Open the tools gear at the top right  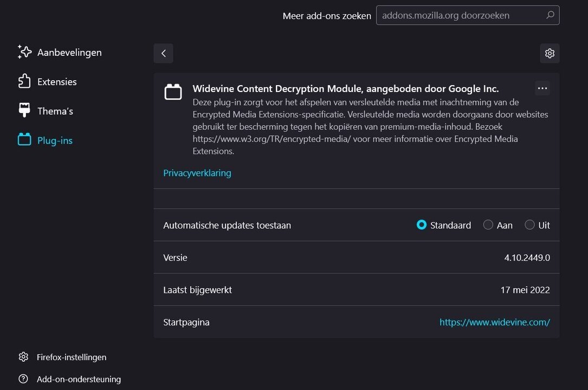point(550,53)
